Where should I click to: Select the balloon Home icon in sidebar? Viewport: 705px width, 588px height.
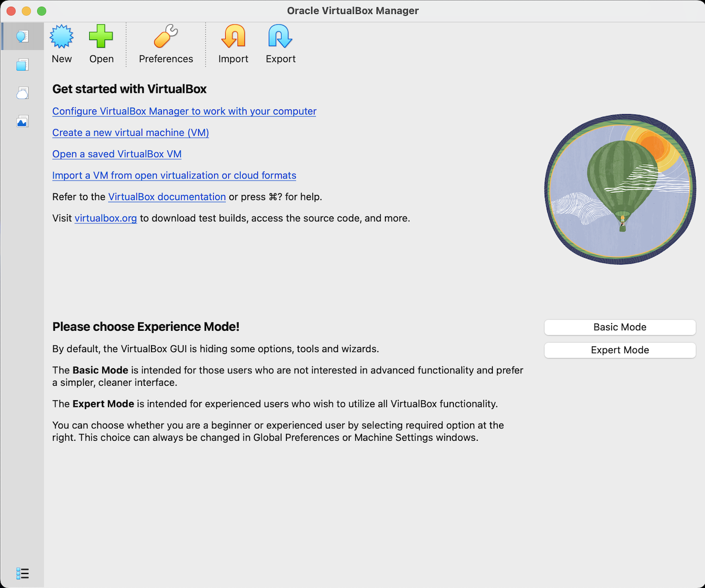click(22, 37)
